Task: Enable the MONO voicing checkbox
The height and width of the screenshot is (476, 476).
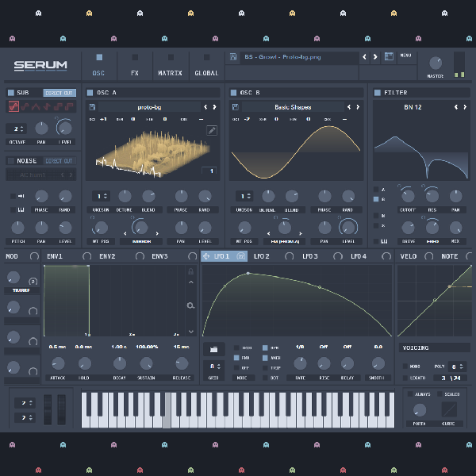Action: 405,366
